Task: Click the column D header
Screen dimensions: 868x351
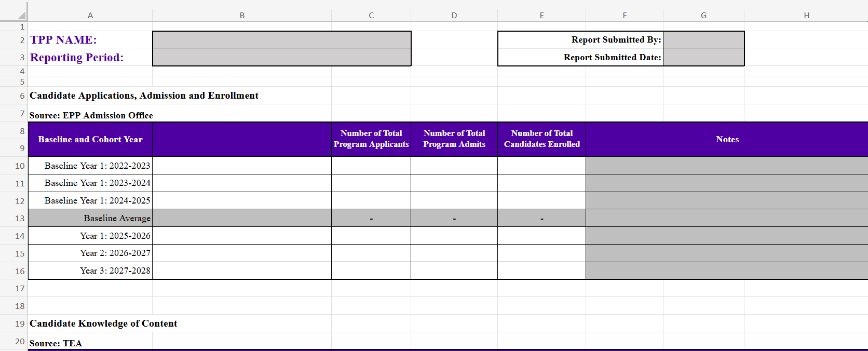Action: point(454,16)
